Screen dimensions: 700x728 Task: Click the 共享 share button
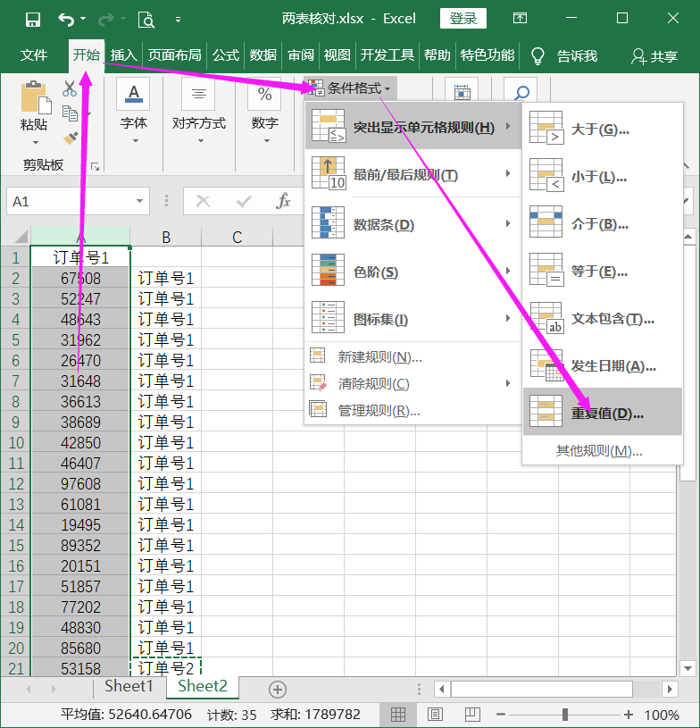click(654, 56)
